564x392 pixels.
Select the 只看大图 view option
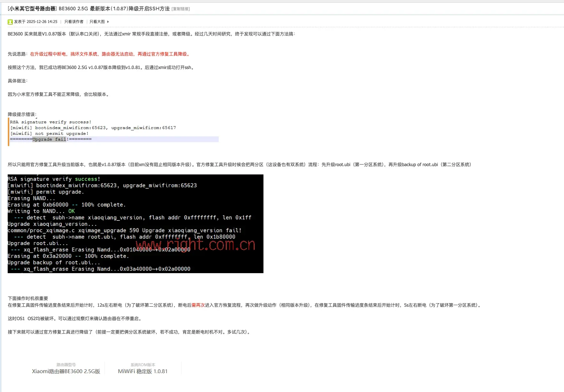(97, 22)
